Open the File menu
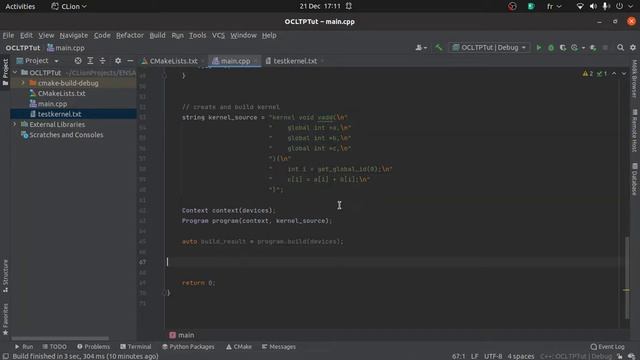 (8, 36)
